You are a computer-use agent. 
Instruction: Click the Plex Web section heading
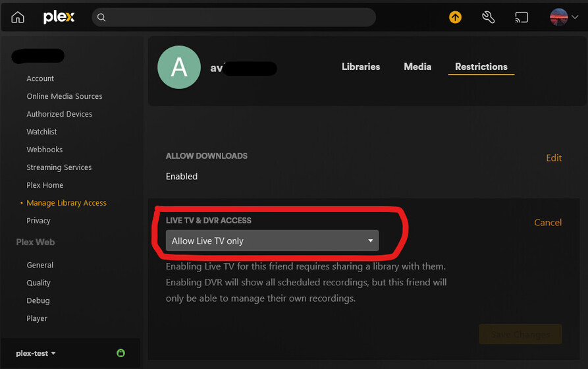(36, 242)
